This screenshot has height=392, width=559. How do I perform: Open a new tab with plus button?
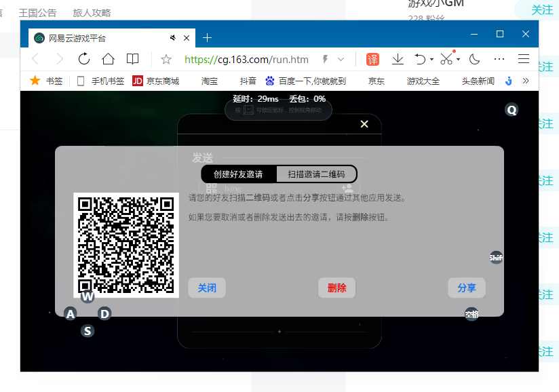point(207,38)
